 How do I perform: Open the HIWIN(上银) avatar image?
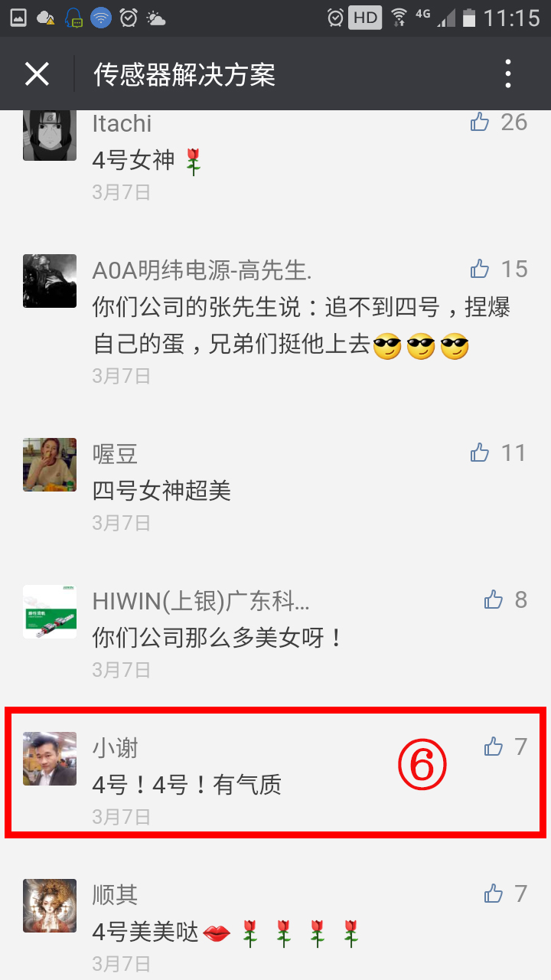[x=50, y=612]
